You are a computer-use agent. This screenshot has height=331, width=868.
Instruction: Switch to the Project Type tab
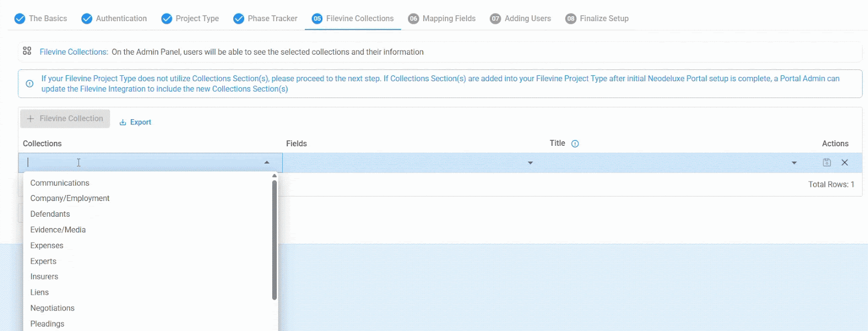190,19
